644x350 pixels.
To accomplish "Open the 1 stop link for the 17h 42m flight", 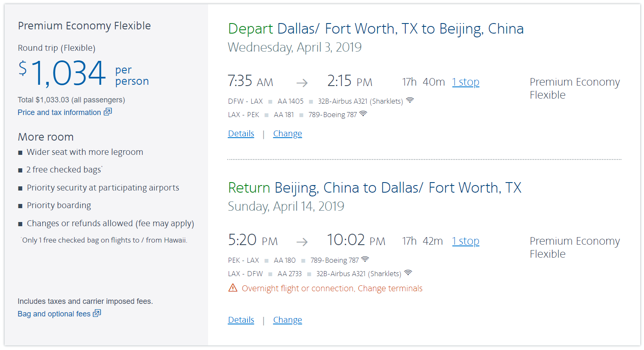I will coord(465,241).
